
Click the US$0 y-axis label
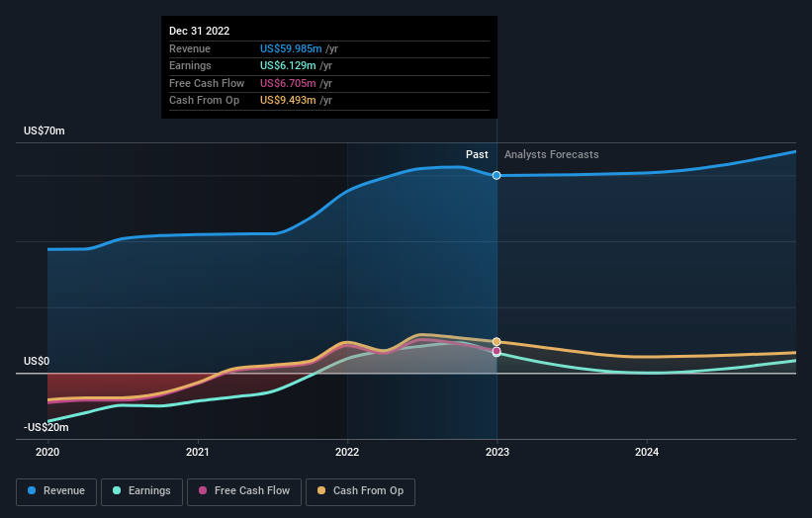(37, 361)
